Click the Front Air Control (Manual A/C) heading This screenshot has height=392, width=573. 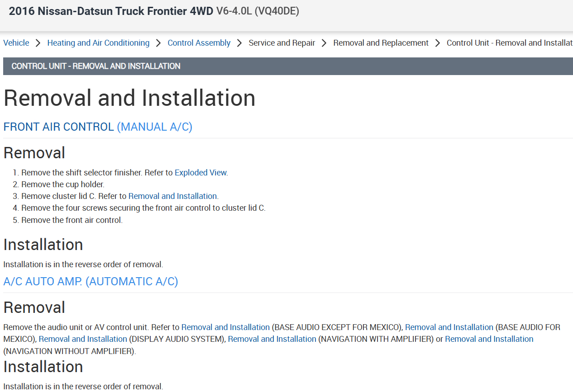click(x=98, y=127)
